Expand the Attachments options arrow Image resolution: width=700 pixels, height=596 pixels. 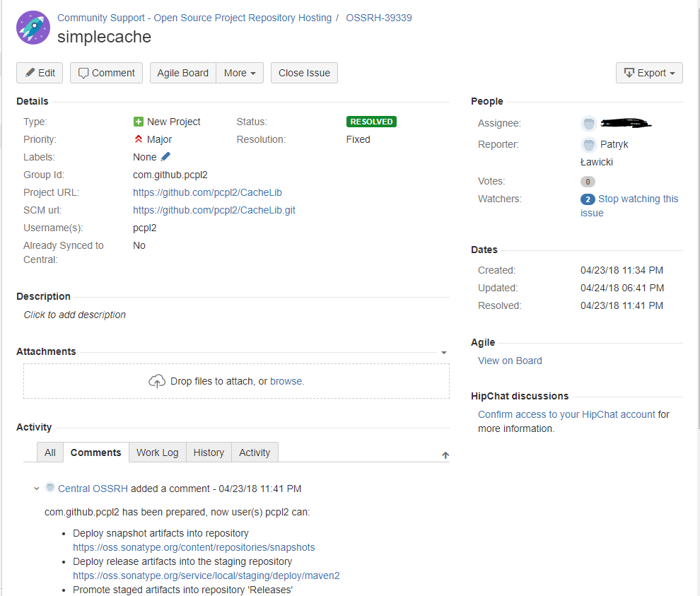click(444, 352)
